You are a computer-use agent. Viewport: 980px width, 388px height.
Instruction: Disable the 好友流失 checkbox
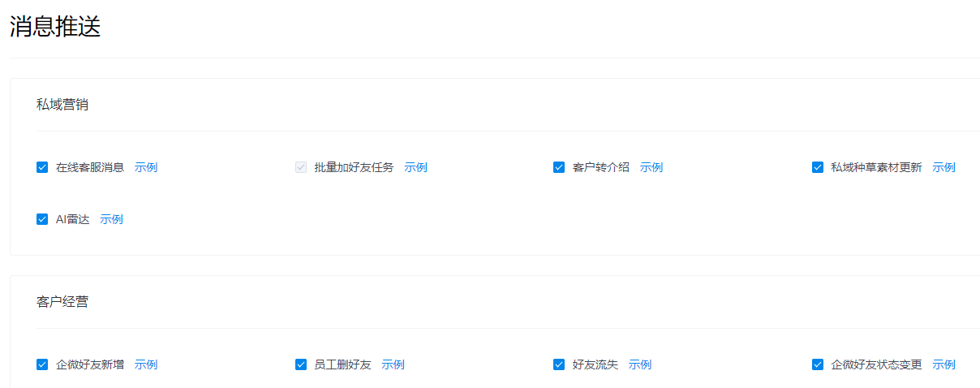tap(559, 364)
